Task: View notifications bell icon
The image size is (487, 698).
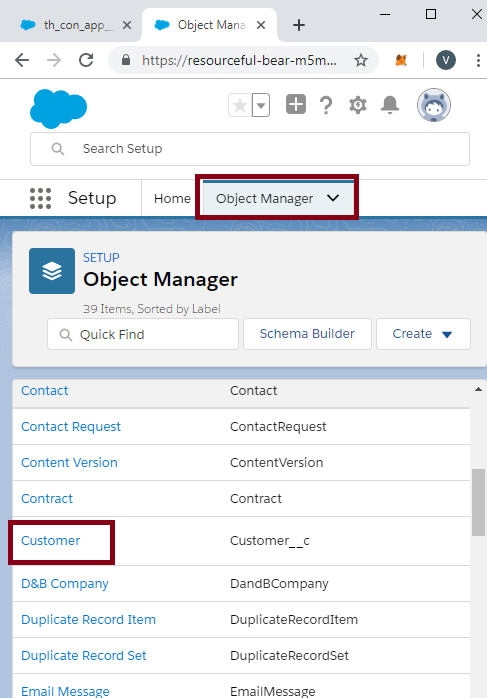Action: pyautogui.click(x=390, y=105)
